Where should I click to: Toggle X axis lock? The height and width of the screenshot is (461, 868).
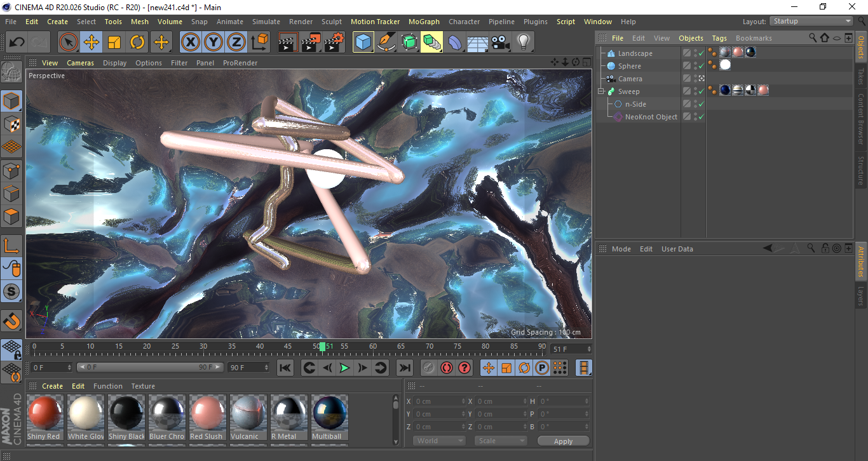(190, 43)
